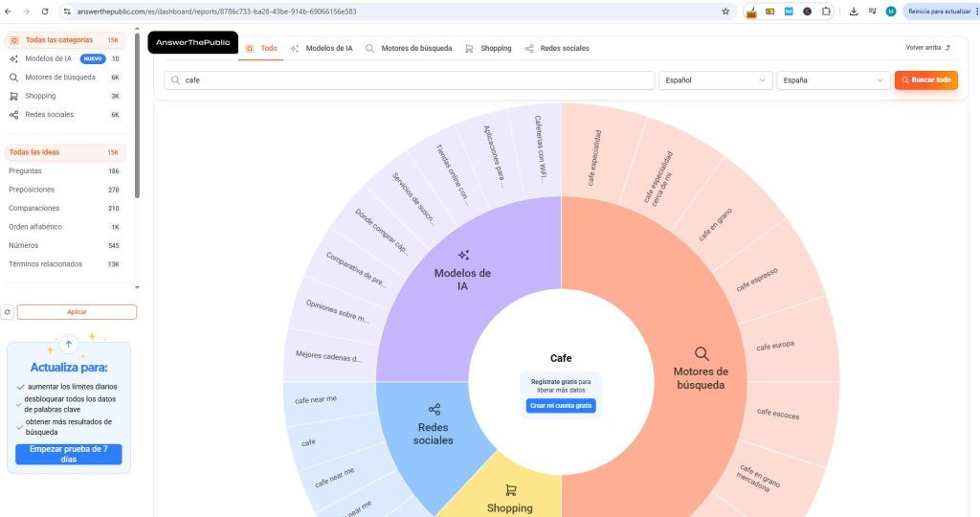
Task: Select the Comparaciones filter
Action: [x=65, y=208]
